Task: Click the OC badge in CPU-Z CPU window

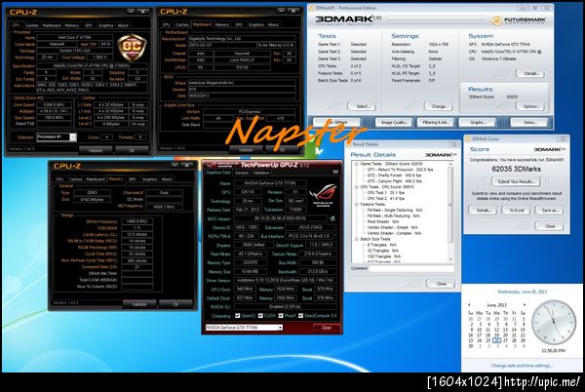Action: click(132, 48)
